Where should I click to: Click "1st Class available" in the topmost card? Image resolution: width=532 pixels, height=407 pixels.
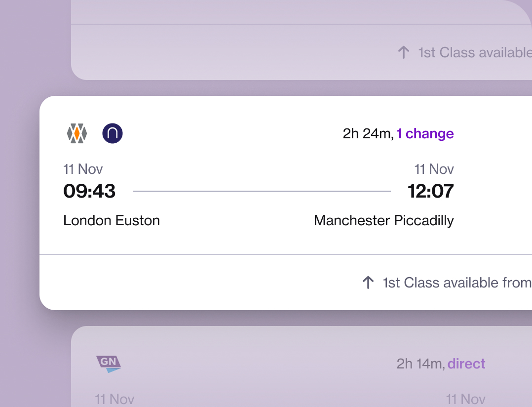[474, 52]
